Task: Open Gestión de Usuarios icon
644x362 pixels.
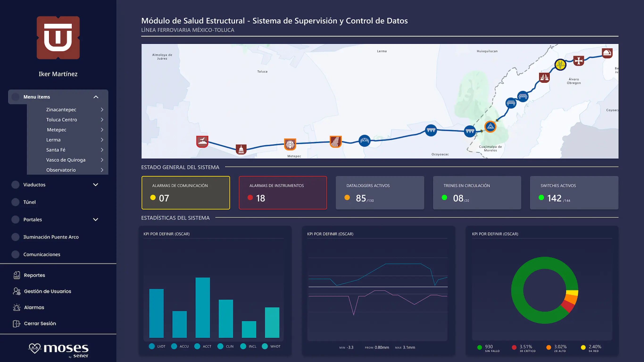Action: pos(17,291)
